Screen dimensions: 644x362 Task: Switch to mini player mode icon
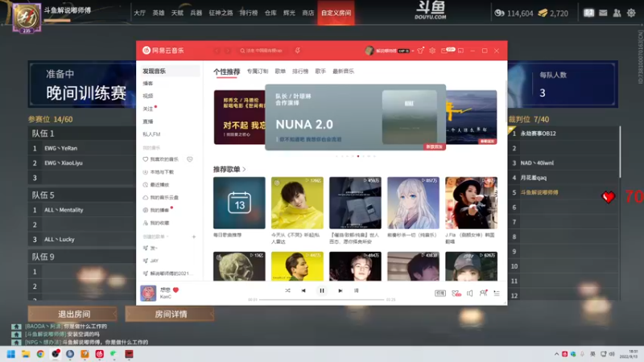tap(460, 51)
